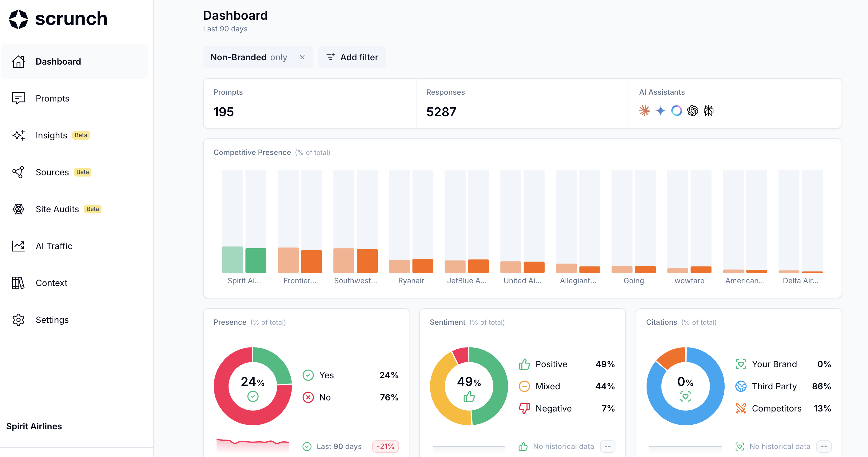Go to the Prompts page
Viewport: 868px width, 457px height.
(52, 98)
